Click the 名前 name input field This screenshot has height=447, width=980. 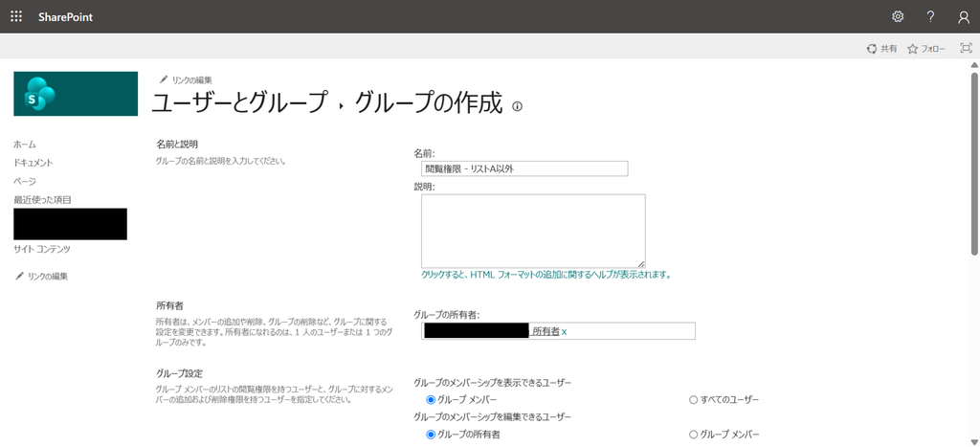[524, 168]
